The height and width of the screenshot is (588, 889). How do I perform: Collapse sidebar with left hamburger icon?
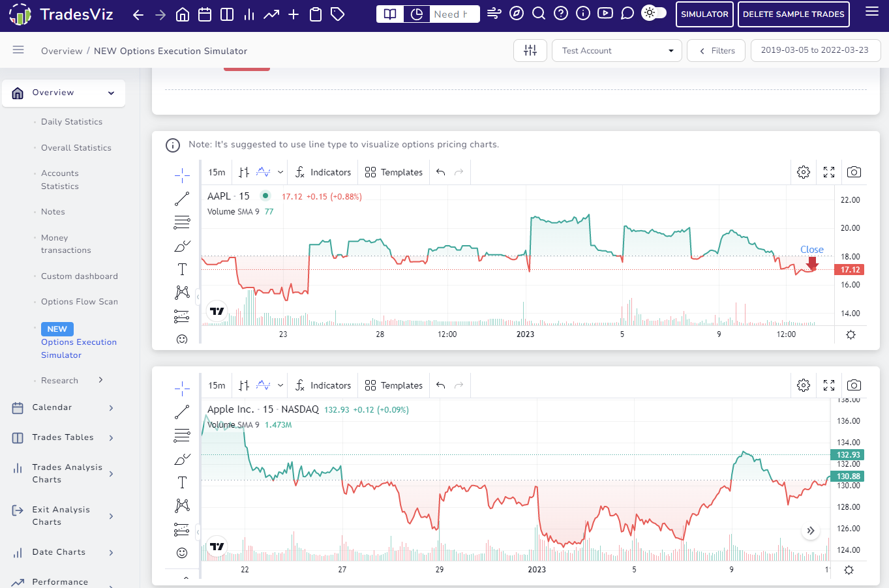(18, 50)
